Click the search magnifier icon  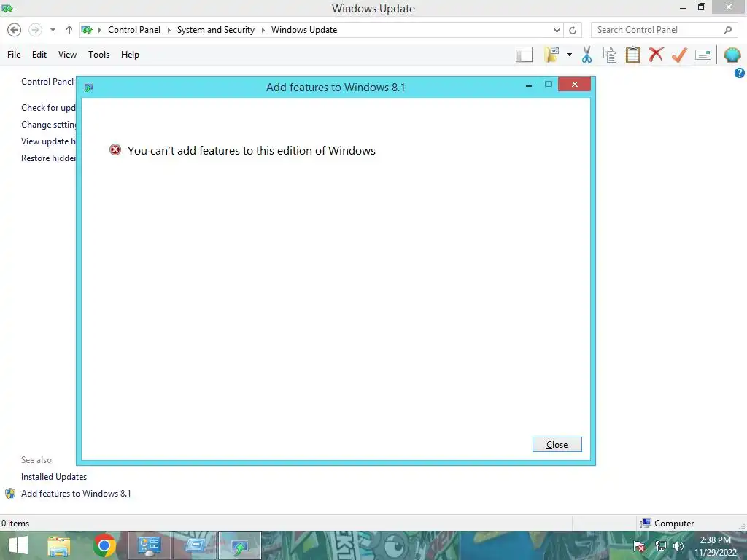[727, 30]
